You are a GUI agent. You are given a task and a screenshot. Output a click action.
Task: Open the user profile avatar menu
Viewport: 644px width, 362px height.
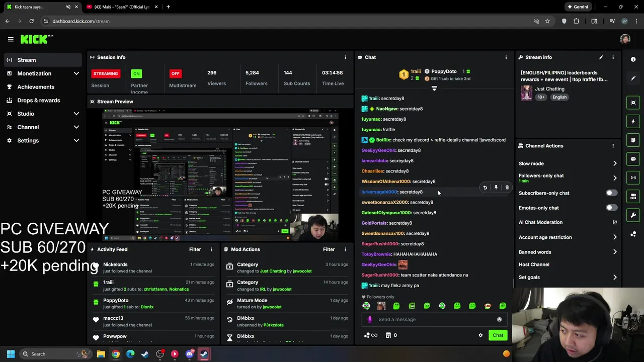click(x=625, y=39)
